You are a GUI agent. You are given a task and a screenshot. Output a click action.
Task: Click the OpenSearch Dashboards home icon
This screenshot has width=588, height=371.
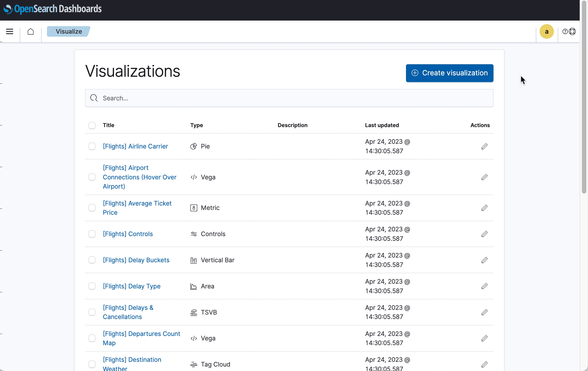(30, 32)
